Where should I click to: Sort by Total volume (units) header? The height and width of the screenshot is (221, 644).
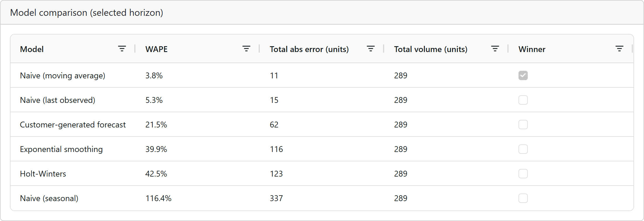point(431,49)
